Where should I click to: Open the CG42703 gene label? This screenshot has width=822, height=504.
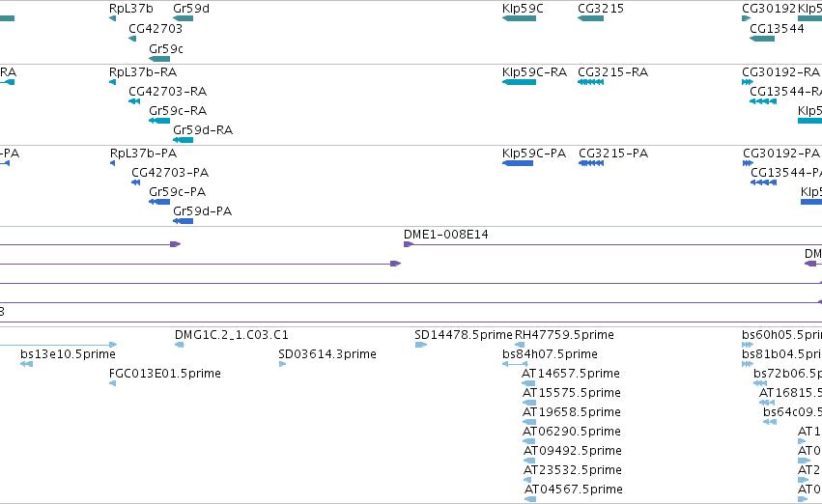coord(156,29)
